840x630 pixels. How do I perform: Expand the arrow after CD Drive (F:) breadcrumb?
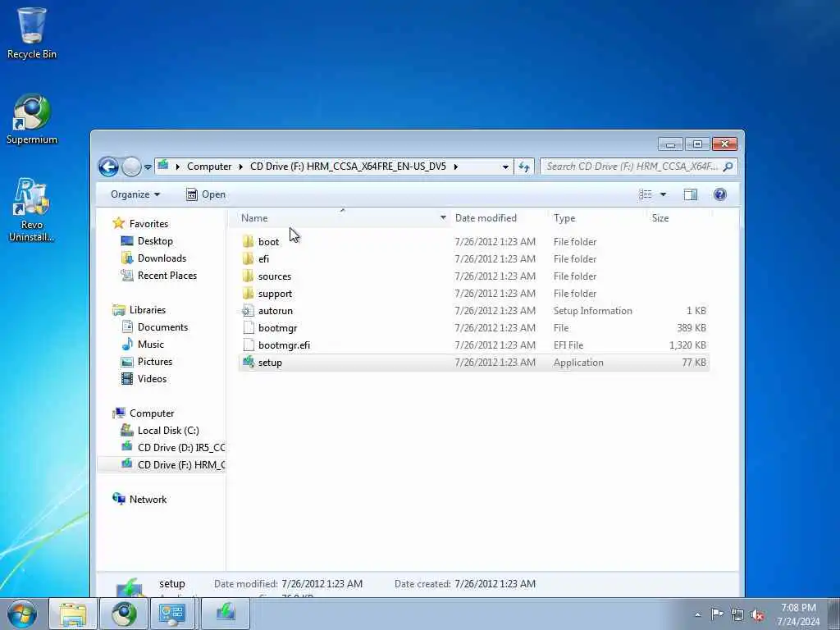pyautogui.click(x=456, y=167)
